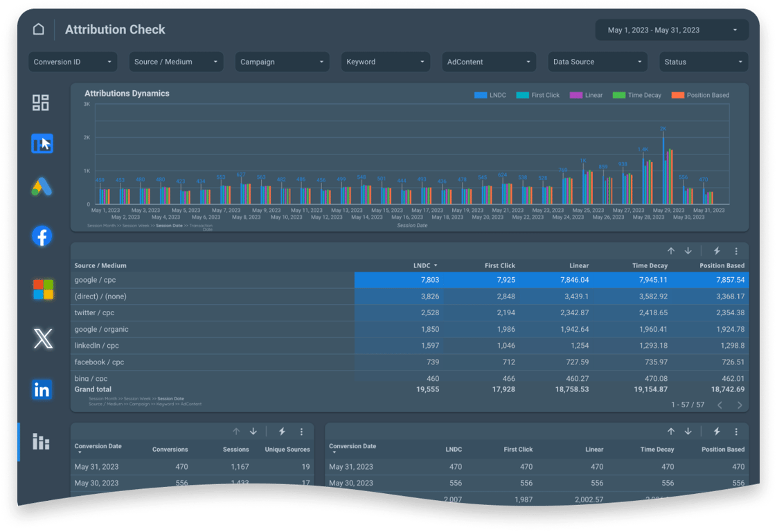Drill up in the Source / Medium table
The height and width of the screenshot is (532, 777).
pyautogui.click(x=671, y=251)
